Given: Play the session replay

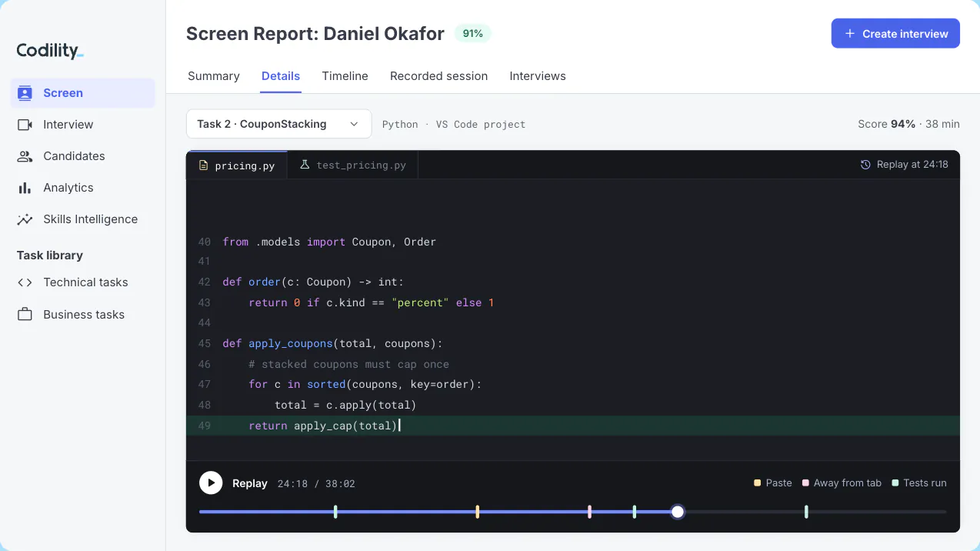Looking at the screenshot, I should [211, 483].
